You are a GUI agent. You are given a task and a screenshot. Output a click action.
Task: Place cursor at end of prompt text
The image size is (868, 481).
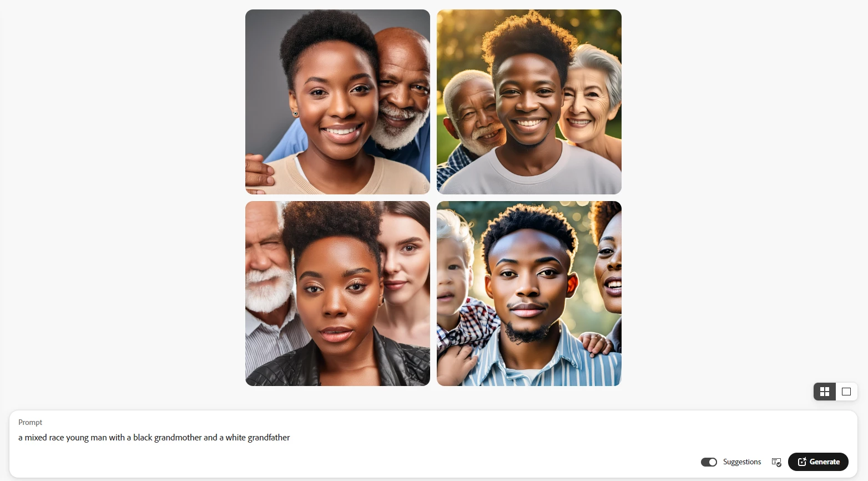[290, 438]
